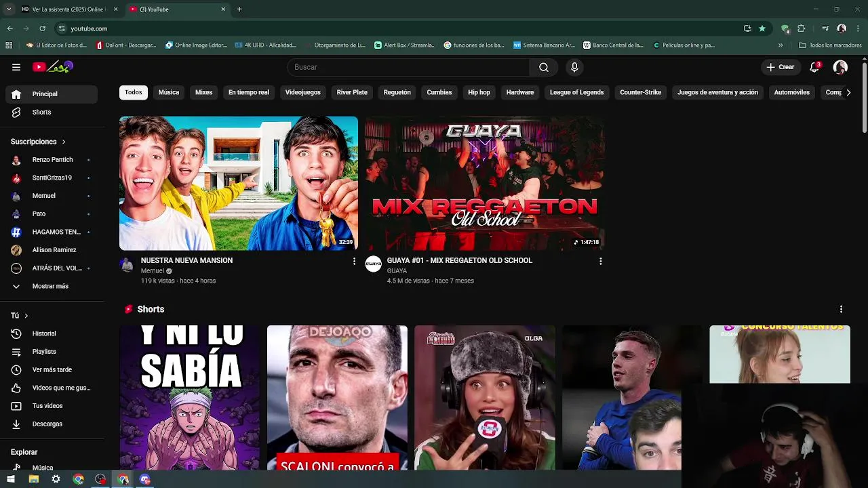Open Tus videos in sidebar
Viewport: 868px width, 488px height.
(52, 406)
